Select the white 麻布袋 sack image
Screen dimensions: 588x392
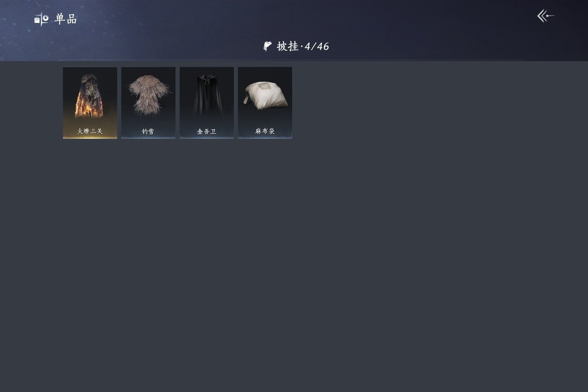click(265, 95)
